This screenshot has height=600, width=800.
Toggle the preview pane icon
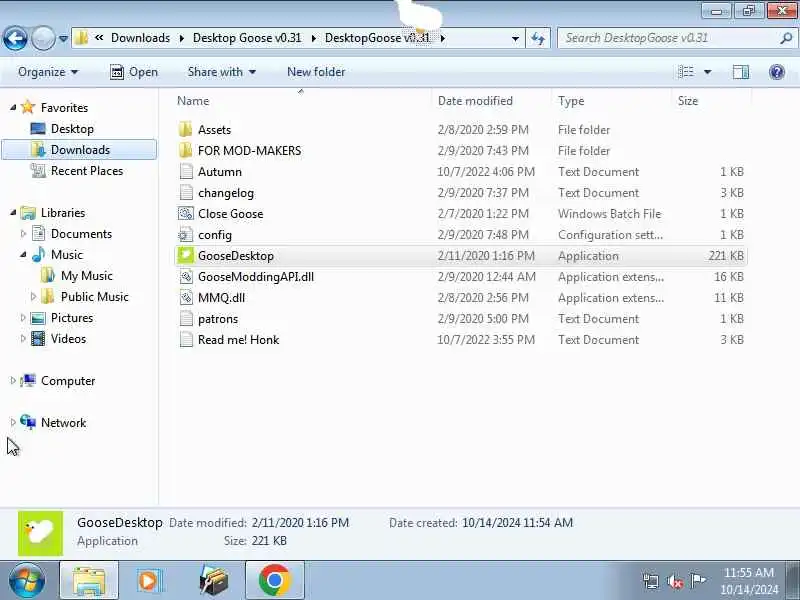point(741,72)
